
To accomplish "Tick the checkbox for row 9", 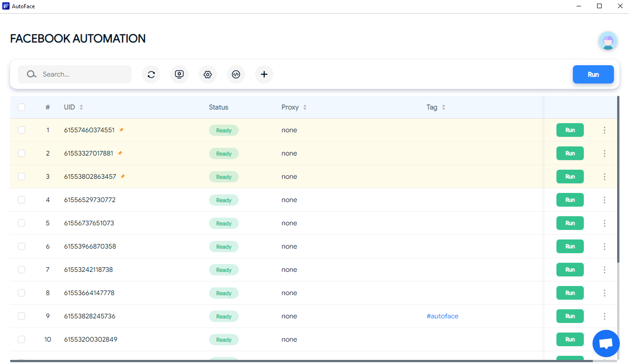I will coord(21,316).
